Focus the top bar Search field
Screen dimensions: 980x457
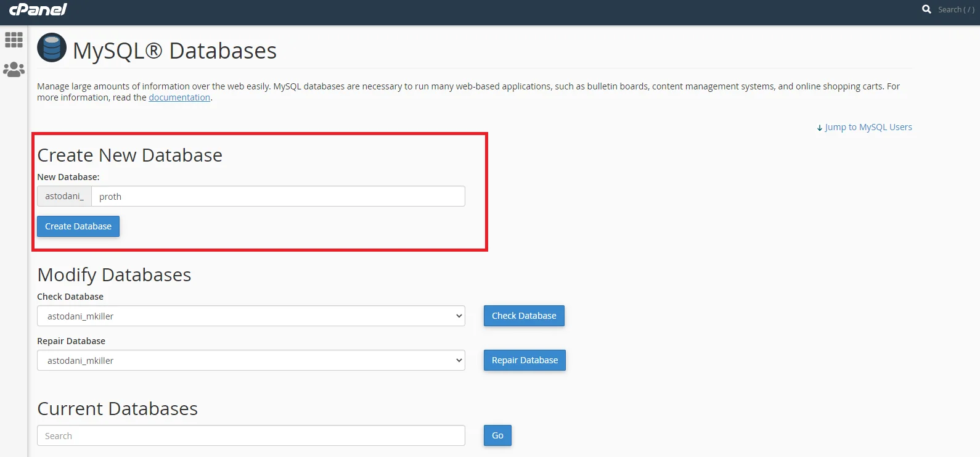pyautogui.click(x=955, y=9)
